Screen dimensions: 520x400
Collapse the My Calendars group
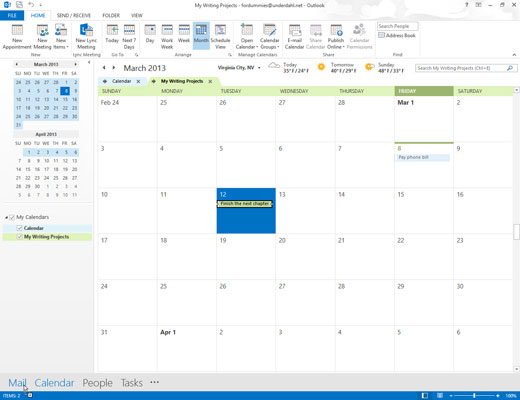[6, 217]
